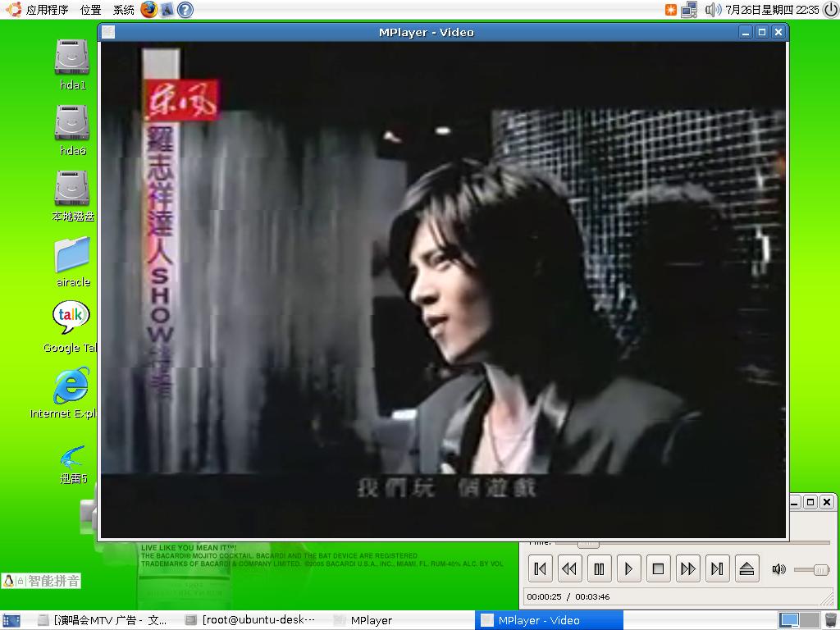This screenshot has width=840, height=630.
Task: Maximize the MPlayer control window
Action: click(x=810, y=502)
